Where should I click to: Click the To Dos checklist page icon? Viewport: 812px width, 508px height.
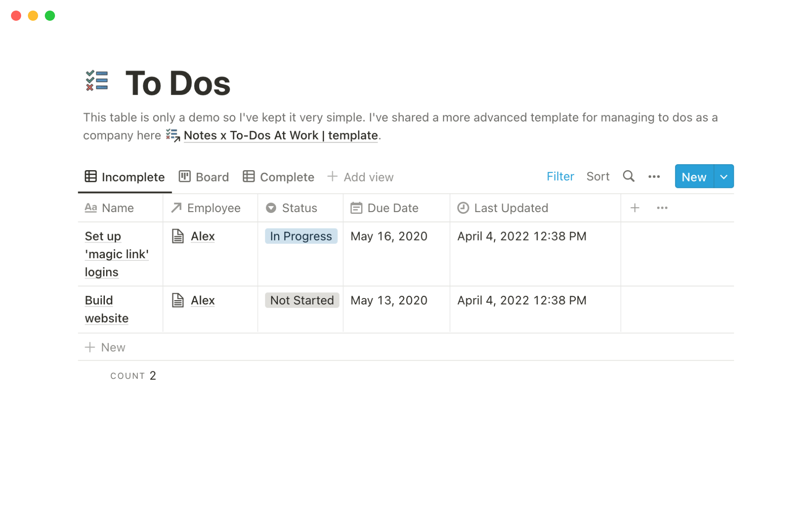pyautogui.click(x=97, y=80)
